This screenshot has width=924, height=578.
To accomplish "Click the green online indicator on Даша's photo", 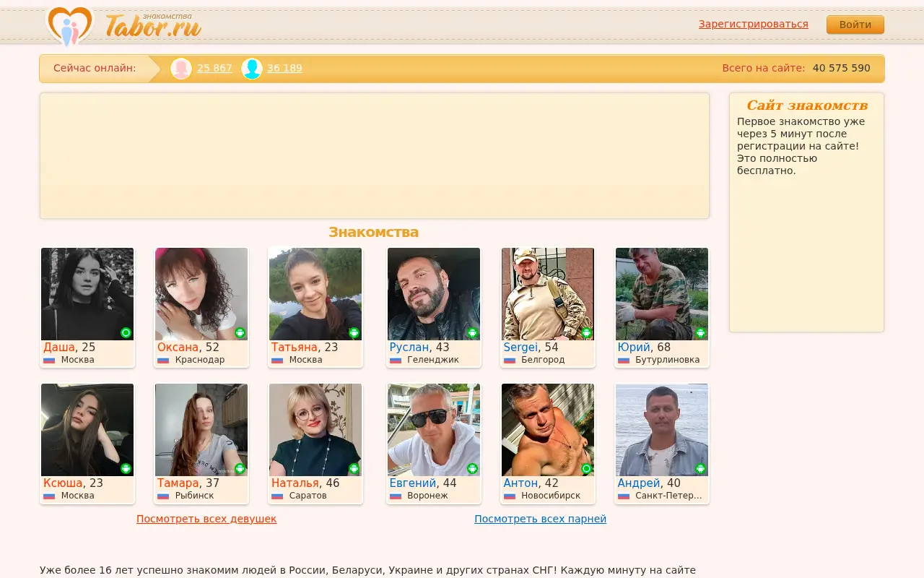I will coord(126,332).
